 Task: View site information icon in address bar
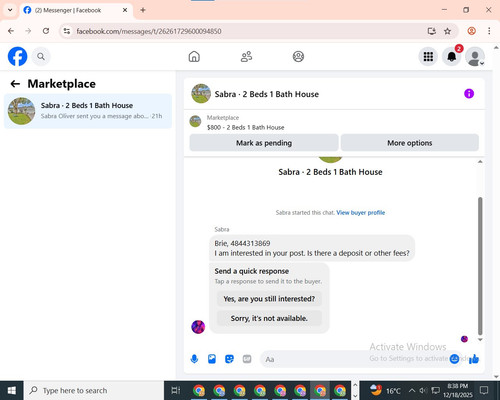(x=67, y=31)
